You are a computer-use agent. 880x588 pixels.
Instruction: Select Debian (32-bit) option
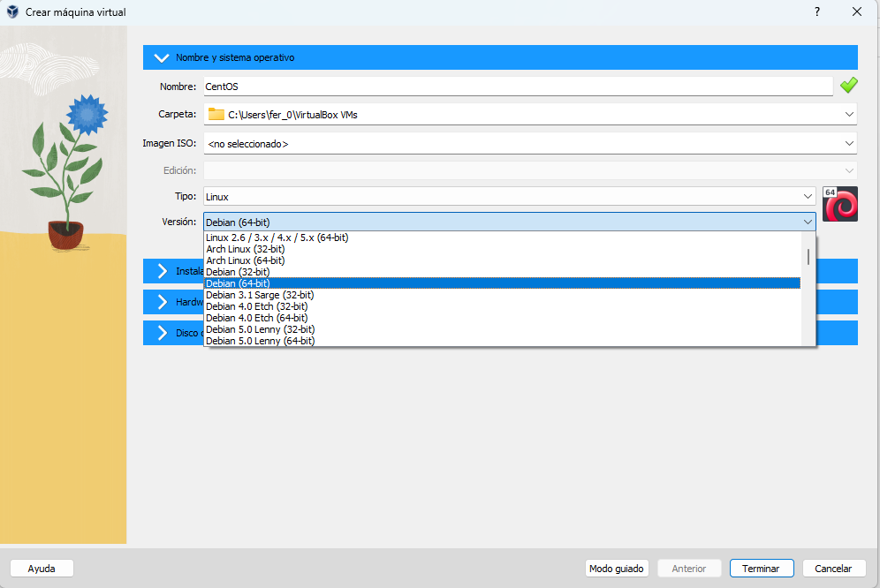(x=503, y=272)
